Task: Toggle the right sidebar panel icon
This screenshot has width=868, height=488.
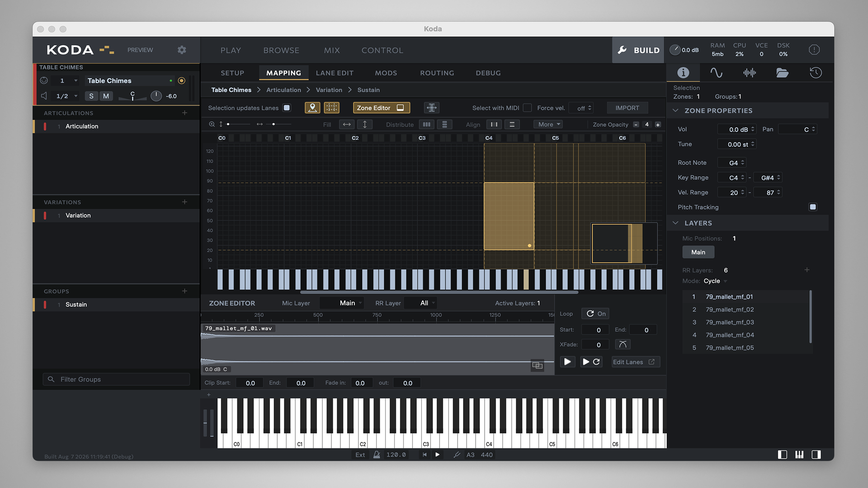Action: [816, 455]
